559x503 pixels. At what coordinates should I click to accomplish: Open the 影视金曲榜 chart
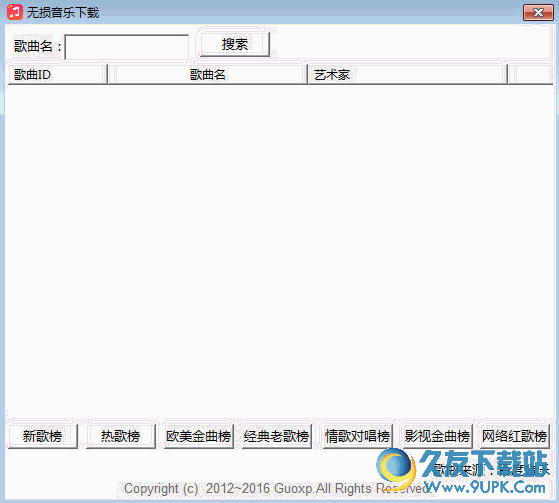[437, 436]
